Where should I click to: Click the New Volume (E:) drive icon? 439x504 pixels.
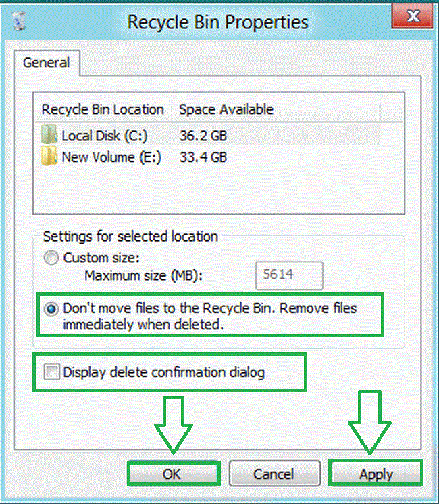pos(49,156)
